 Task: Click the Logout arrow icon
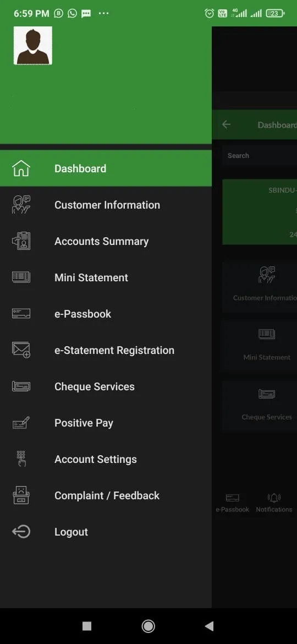(x=21, y=532)
